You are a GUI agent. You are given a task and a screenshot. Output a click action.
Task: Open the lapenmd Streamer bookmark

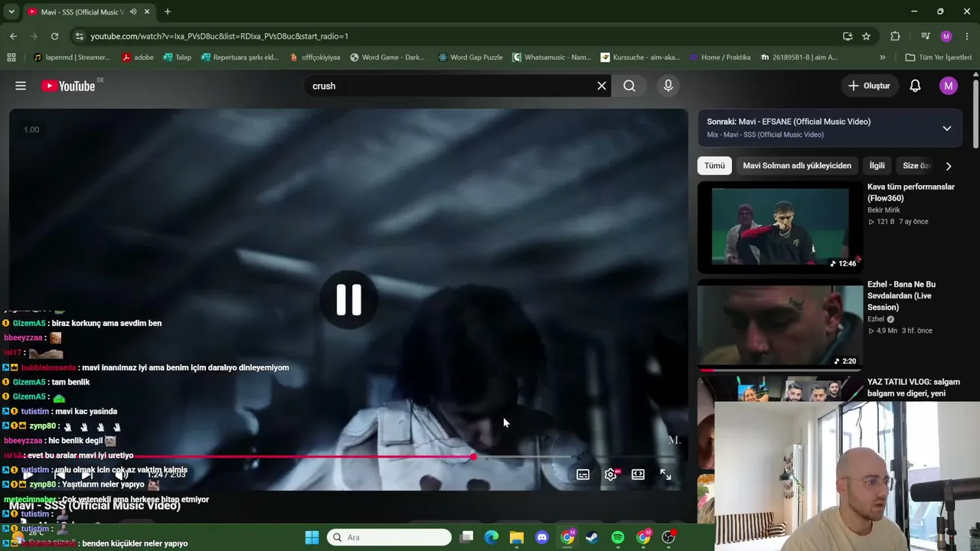pos(72,57)
